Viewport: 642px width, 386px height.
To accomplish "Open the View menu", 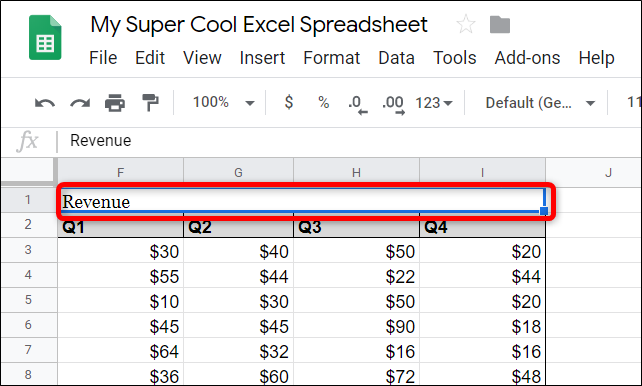I will point(202,58).
